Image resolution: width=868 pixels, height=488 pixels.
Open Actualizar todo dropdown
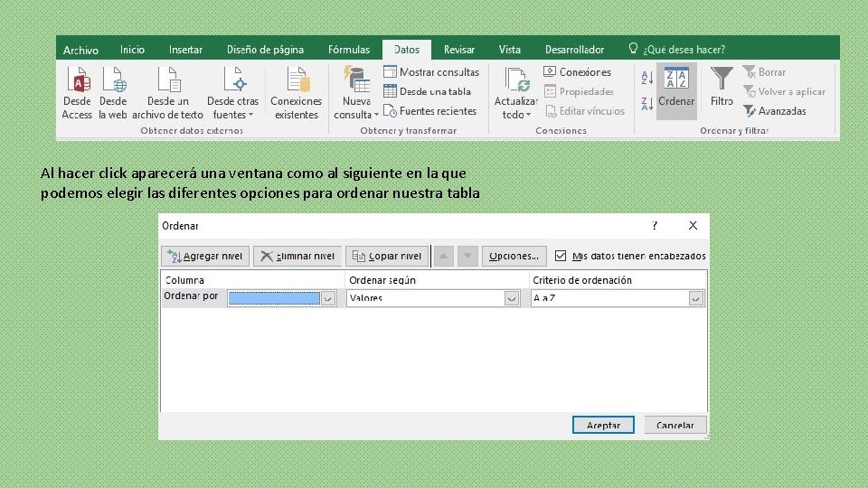516,92
